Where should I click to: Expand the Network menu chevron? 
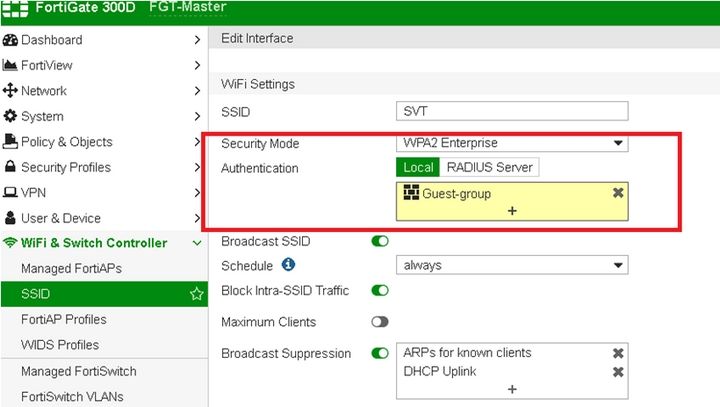click(197, 91)
